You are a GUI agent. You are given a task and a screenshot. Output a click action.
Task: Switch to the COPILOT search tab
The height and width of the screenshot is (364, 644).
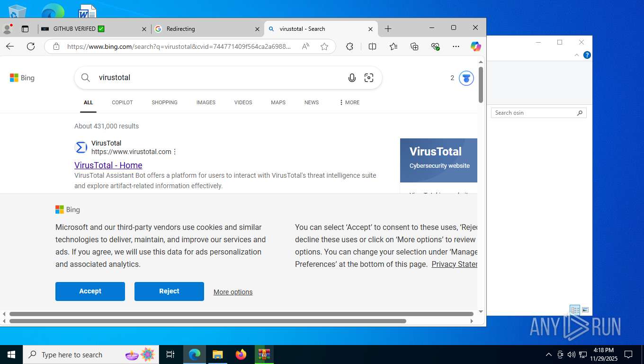click(122, 102)
